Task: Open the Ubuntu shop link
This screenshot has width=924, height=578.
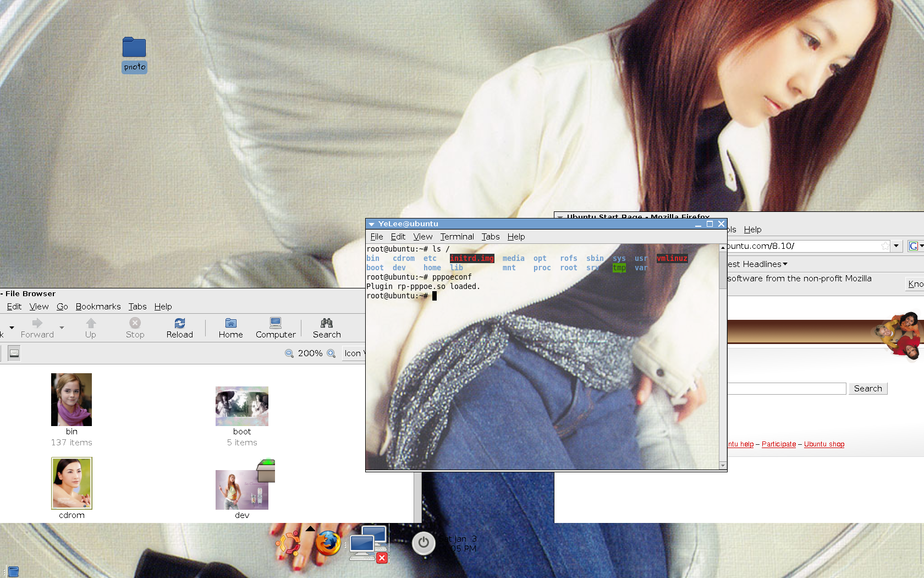Action: [824, 444]
